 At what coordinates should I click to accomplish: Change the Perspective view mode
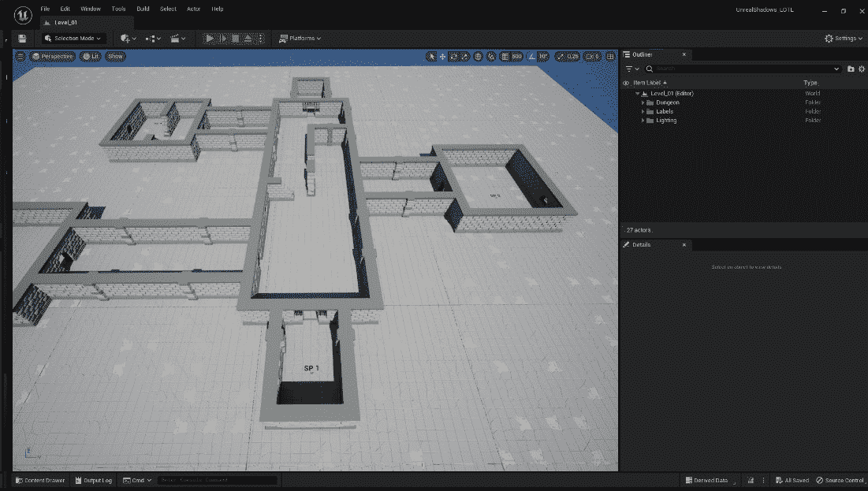[x=53, y=57]
